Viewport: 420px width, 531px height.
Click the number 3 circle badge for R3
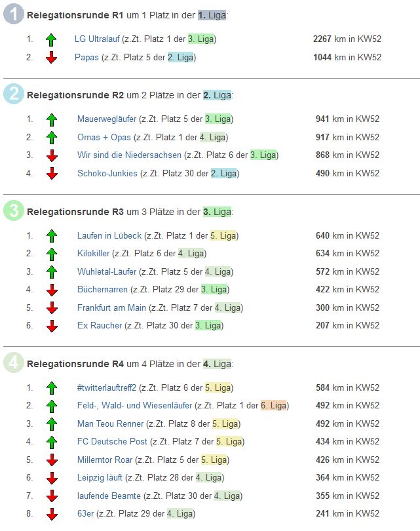pos(14,211)
